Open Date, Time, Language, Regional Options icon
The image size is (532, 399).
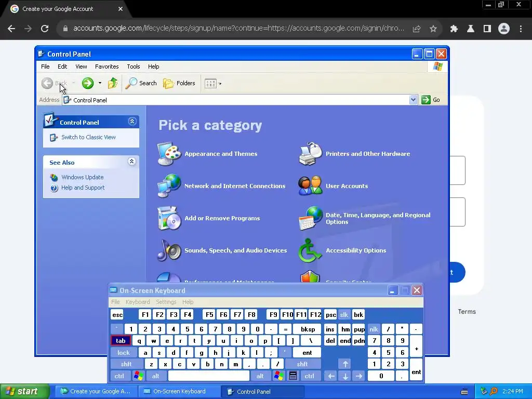[310, 218]
